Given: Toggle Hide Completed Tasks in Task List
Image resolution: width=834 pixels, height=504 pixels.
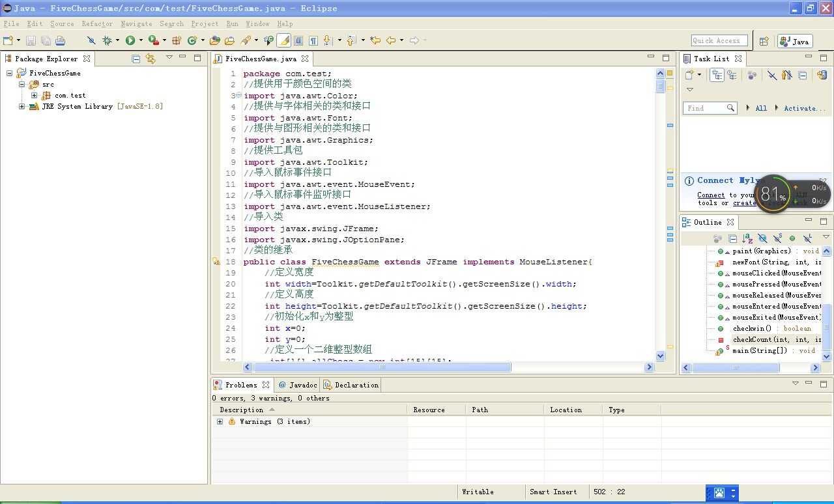Looking at the screenshot, I should point(772,75).
